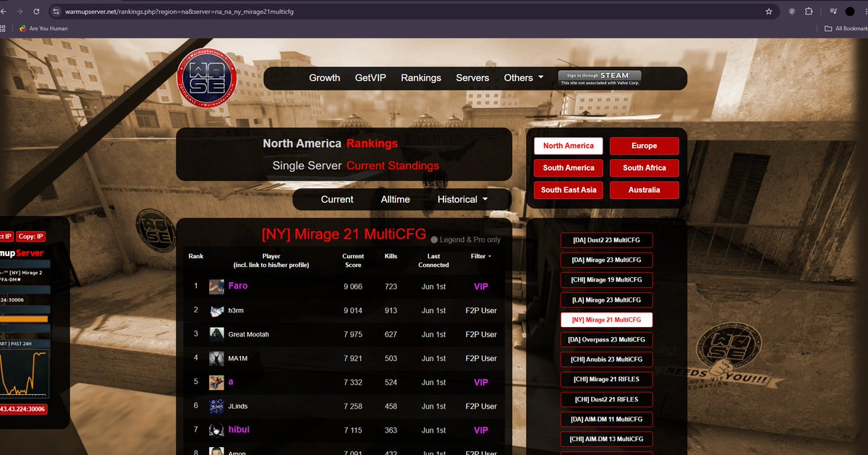Choose [DA] Dust2 23 MultiCFG server
Image resolution: width=868 pixels, height=455 pixels.
pos(606,240)
